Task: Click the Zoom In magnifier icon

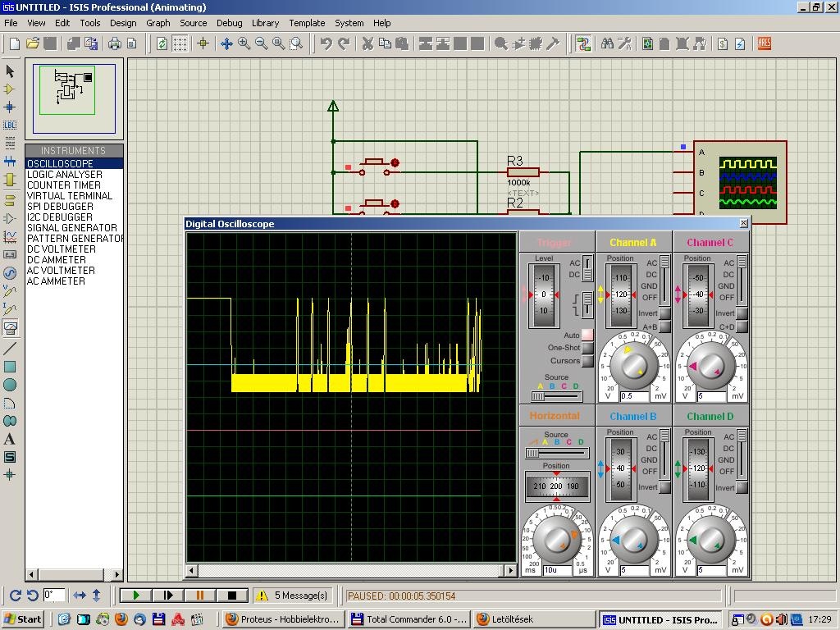Action: coord(244,43)
